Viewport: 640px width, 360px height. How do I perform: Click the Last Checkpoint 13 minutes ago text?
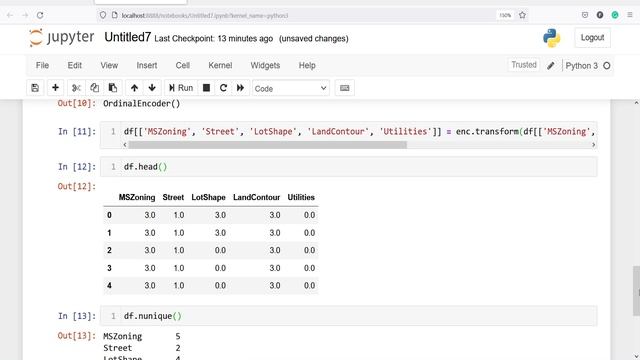click(x=213, y=39)
